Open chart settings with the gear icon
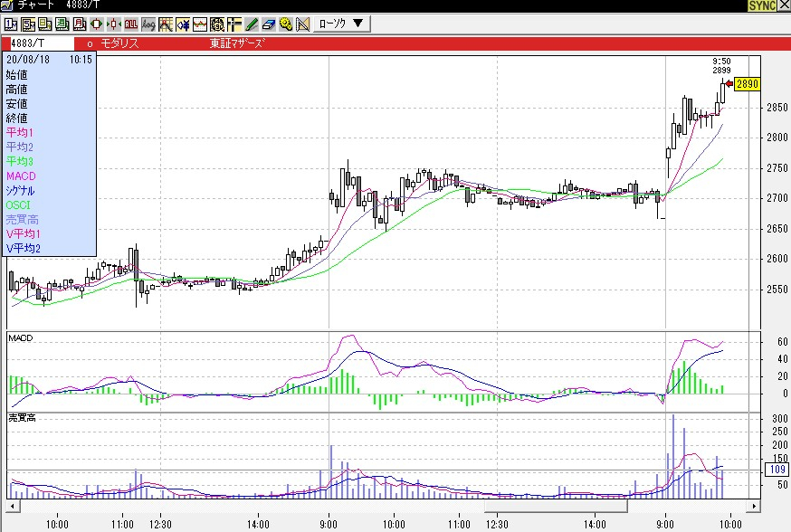Viewport: 791px width, 532px height. point(286,24)
